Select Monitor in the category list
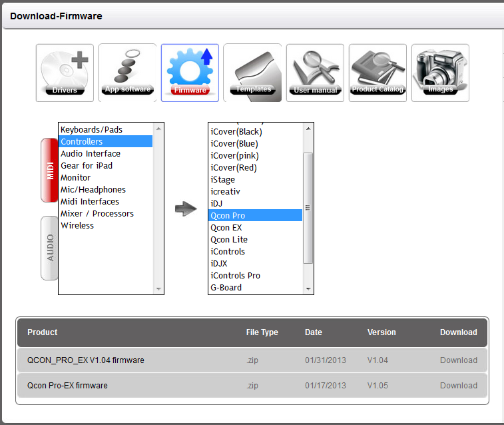Viewport: 504px width, 425px height. click(x=106, y=177)
